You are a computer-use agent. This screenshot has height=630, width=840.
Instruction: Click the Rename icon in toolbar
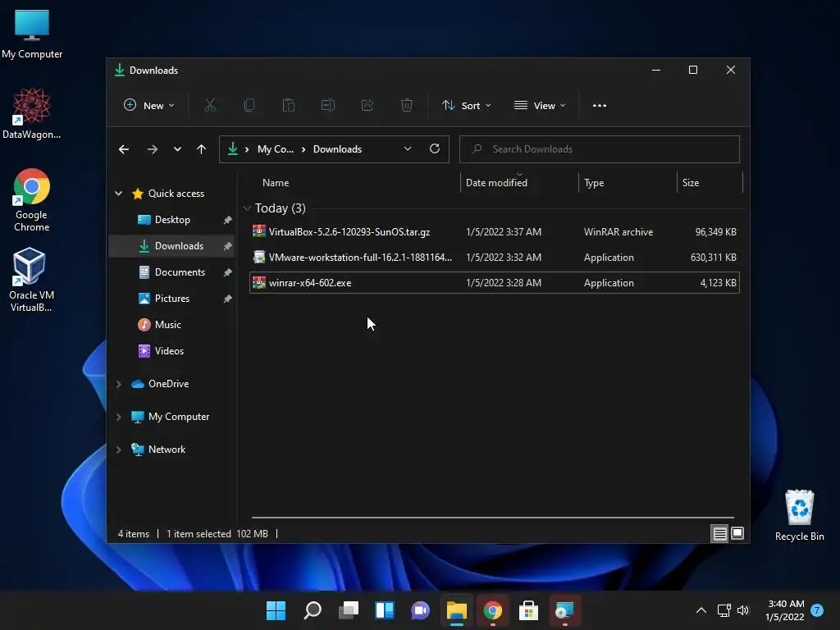tap(328, 106)
